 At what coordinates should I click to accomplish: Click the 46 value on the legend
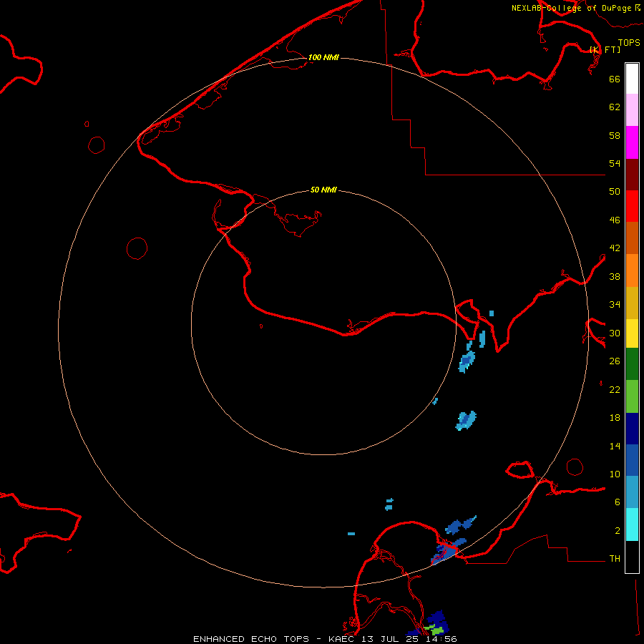click(615, 220)
